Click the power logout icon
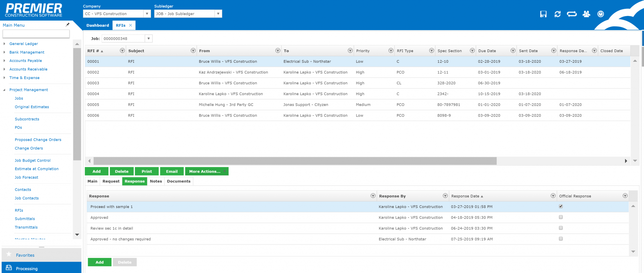644x273 pixels. pyautogui.click(x=600, y=14)
